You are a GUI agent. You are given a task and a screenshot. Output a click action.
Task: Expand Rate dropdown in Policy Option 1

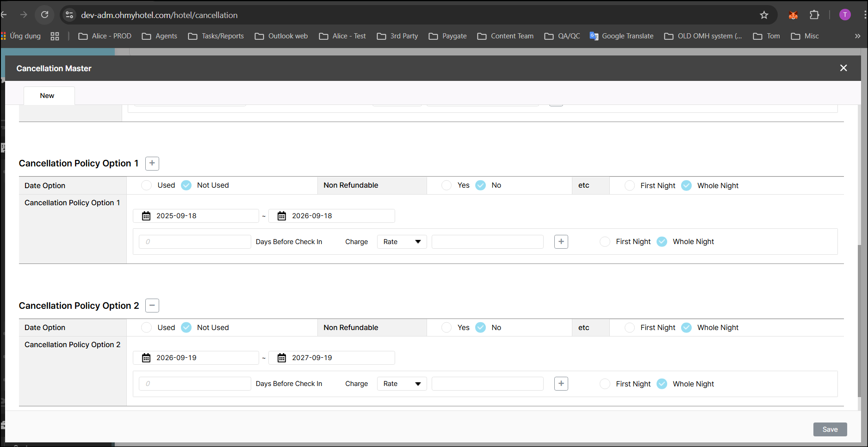pos(402,242)
